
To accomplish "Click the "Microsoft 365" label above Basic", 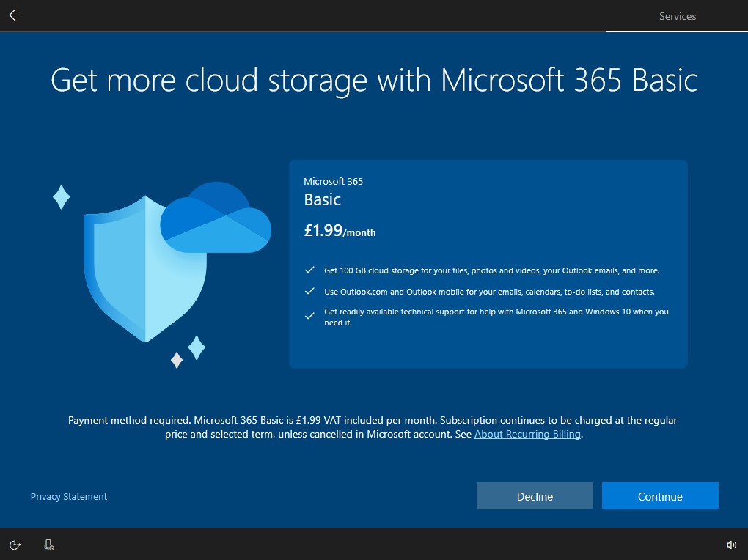I will point(333,181).
